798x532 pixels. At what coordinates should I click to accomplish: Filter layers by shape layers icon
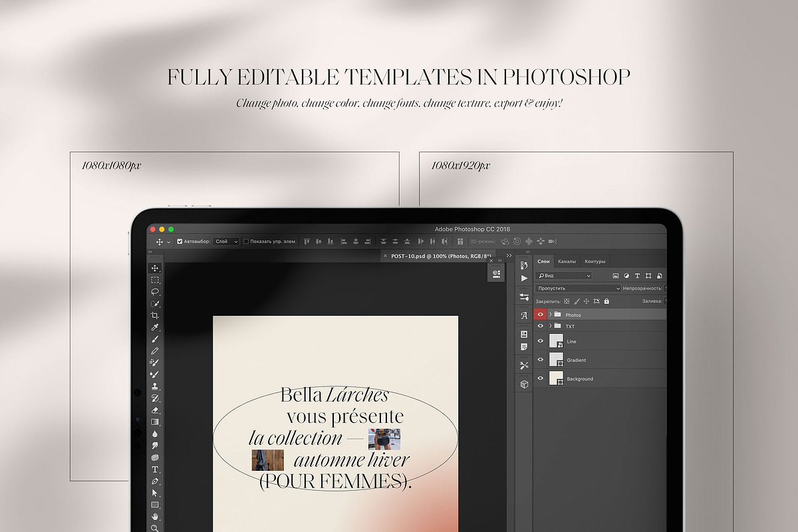tap(648, 275)
